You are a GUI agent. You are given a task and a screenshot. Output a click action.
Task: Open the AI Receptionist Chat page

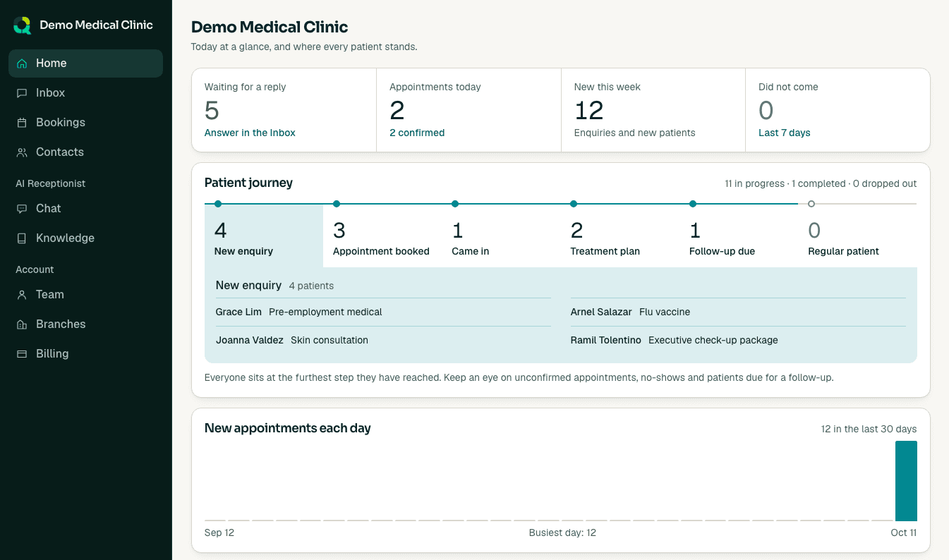click(85, 209)
